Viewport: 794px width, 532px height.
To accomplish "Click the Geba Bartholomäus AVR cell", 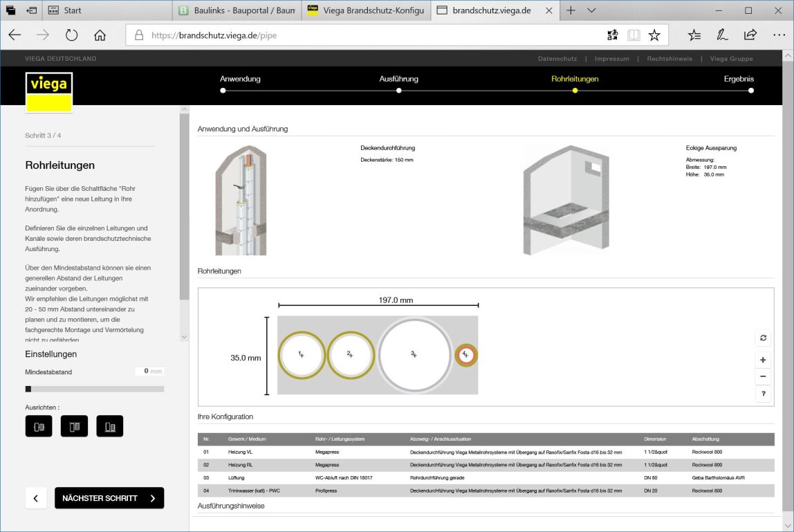I will [x=718, y=478].
